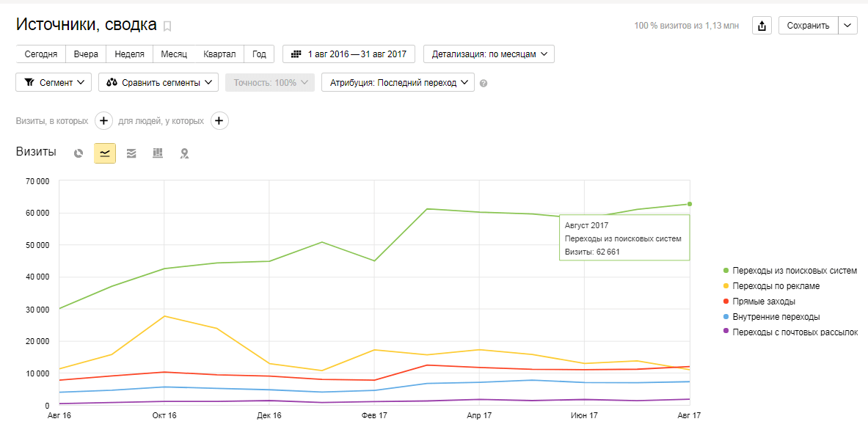Open the 'Сегмент' dropdown

(x=54, y=83)
